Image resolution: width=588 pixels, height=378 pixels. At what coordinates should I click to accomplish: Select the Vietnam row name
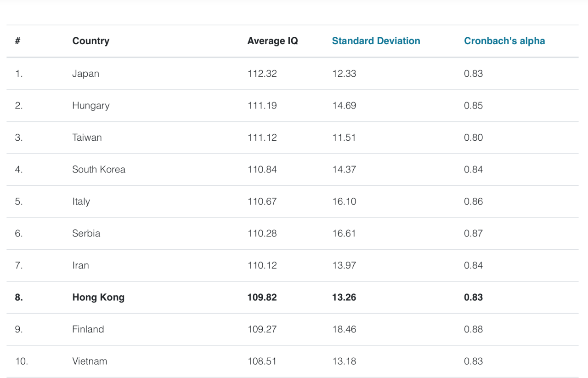[x=90, y=361]
